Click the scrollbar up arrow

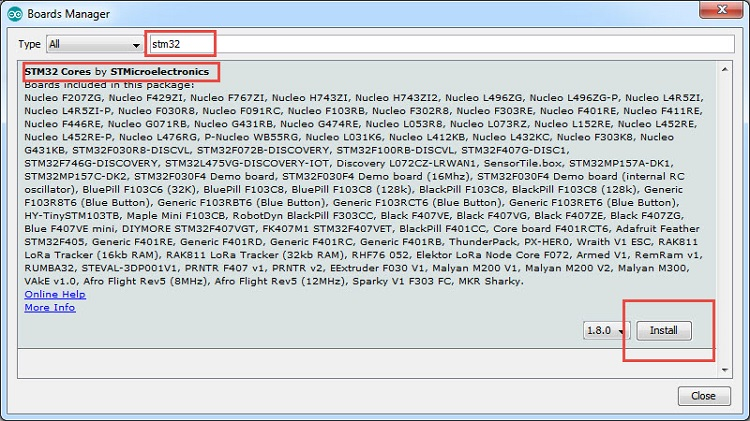[x=725, y=70]
